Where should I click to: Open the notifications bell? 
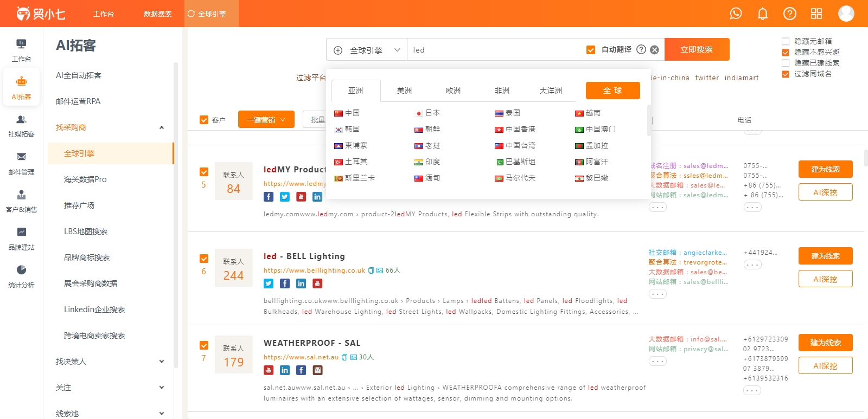pos(763,14)
